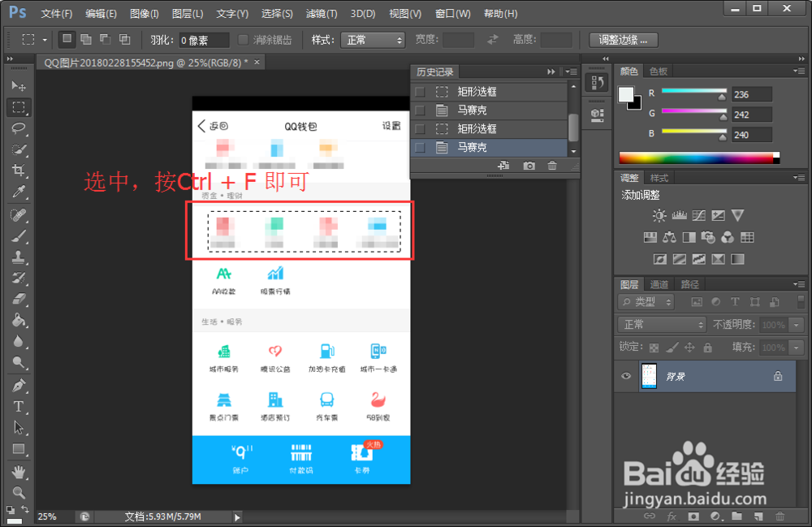Viewport: 812px width, 527px height.
Task: Toggle lock image pixels
Action: point(672,348)
